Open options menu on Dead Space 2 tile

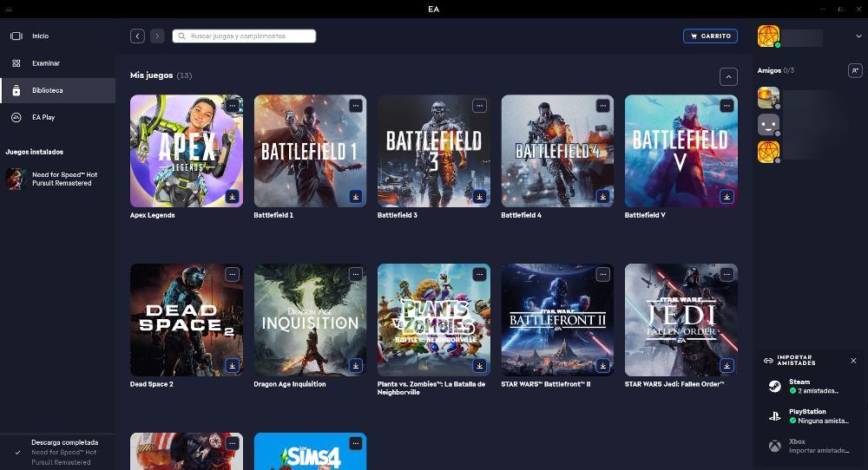click(x=232, y=274)
